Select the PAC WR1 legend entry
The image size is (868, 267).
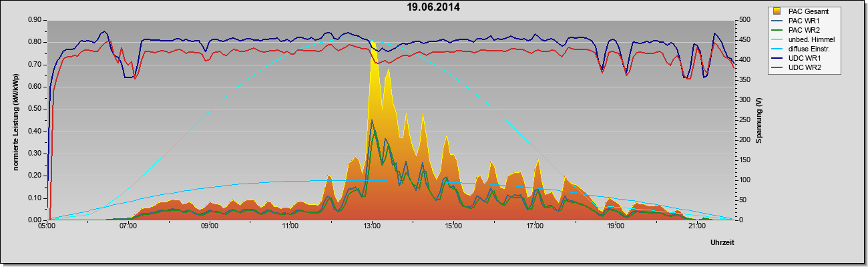pos(805,21)
